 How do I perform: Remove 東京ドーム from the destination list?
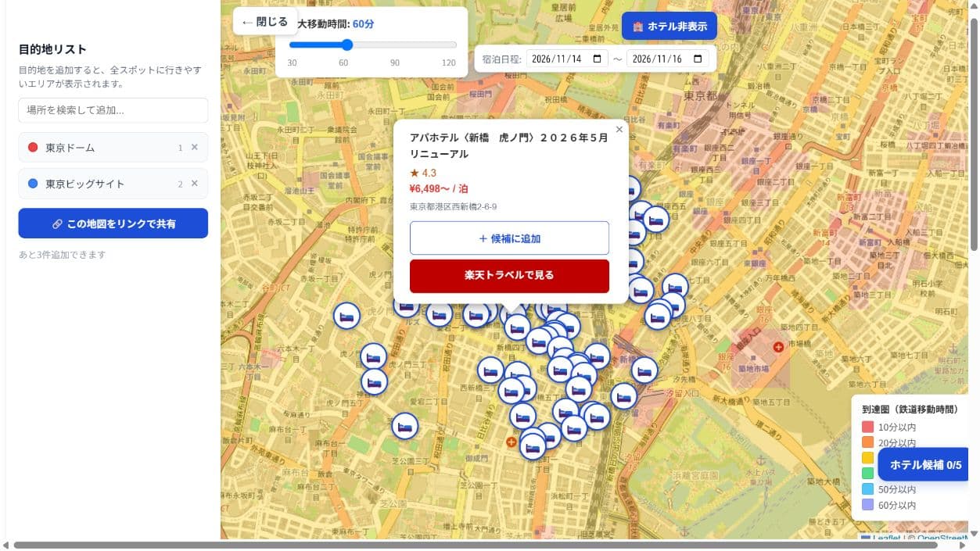point(195,148)
